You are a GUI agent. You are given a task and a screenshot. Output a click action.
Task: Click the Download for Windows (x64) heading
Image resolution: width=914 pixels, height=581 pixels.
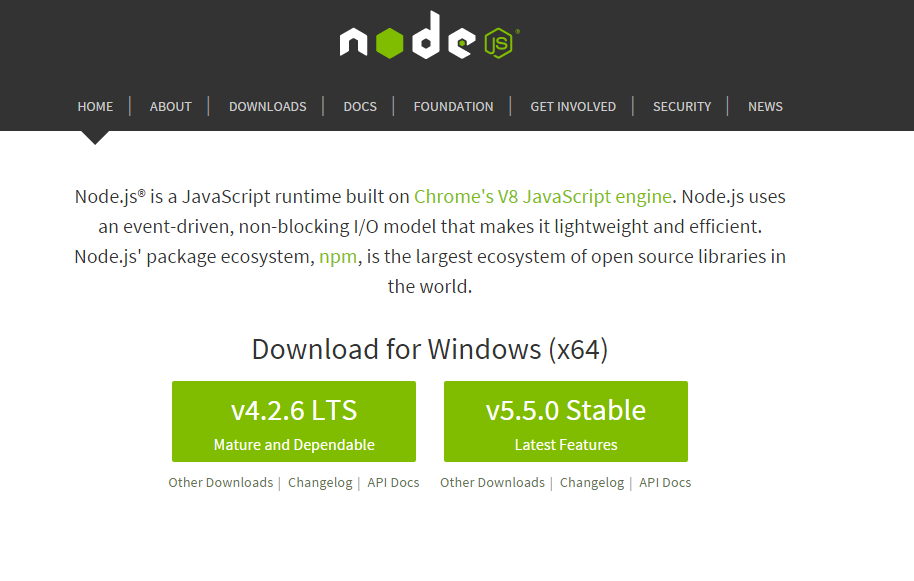(x=430, y=350)
